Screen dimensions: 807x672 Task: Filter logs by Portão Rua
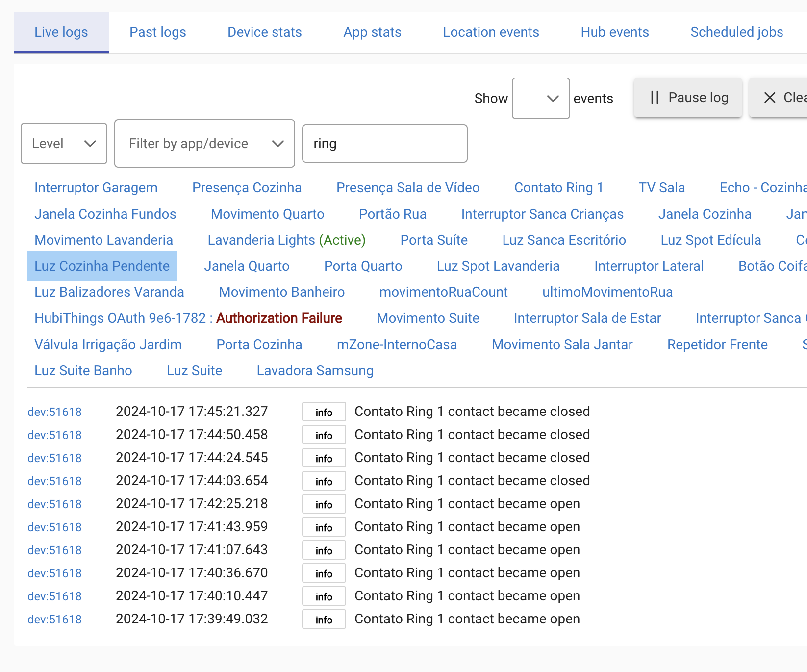[x=393, y=214]
